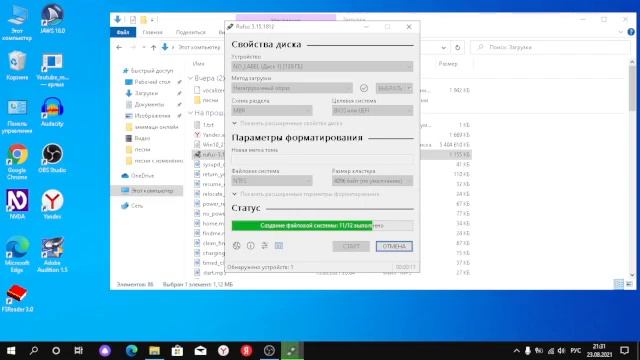Open the Устройство device dropdown
The width and height of the screenshot is (640, 360).
point(322,67)
